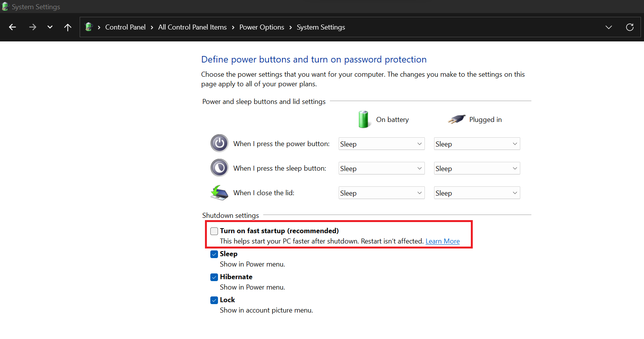This screenshot has width=644, height=339.
Task: Click 'When I press the sleep button:' label
Action: 280,168
